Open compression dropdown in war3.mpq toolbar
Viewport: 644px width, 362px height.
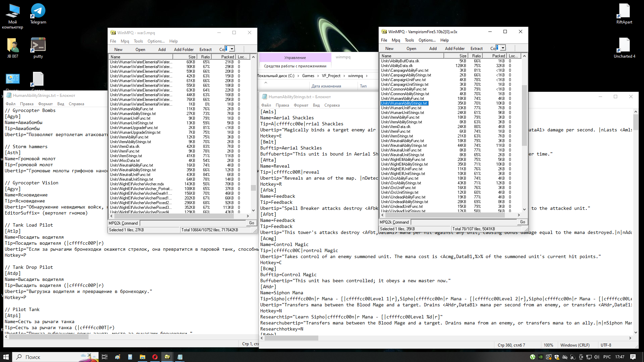[232, 49]
